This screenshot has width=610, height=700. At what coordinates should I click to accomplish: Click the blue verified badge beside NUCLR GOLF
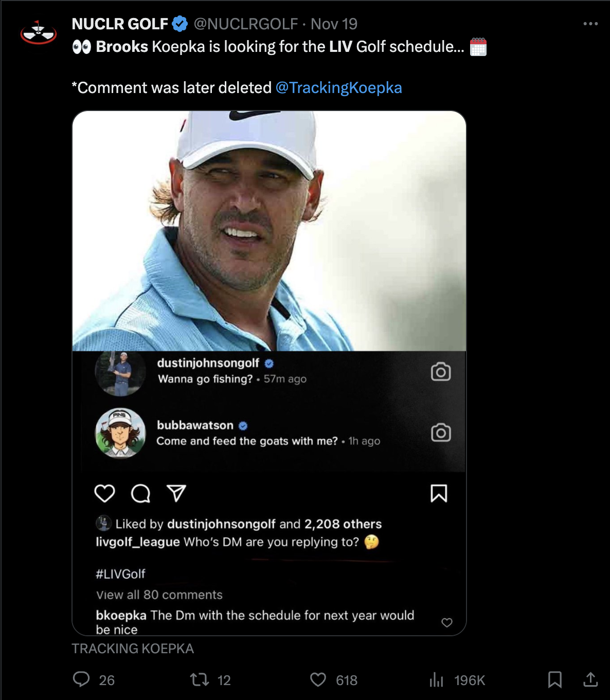click(180, 24)
